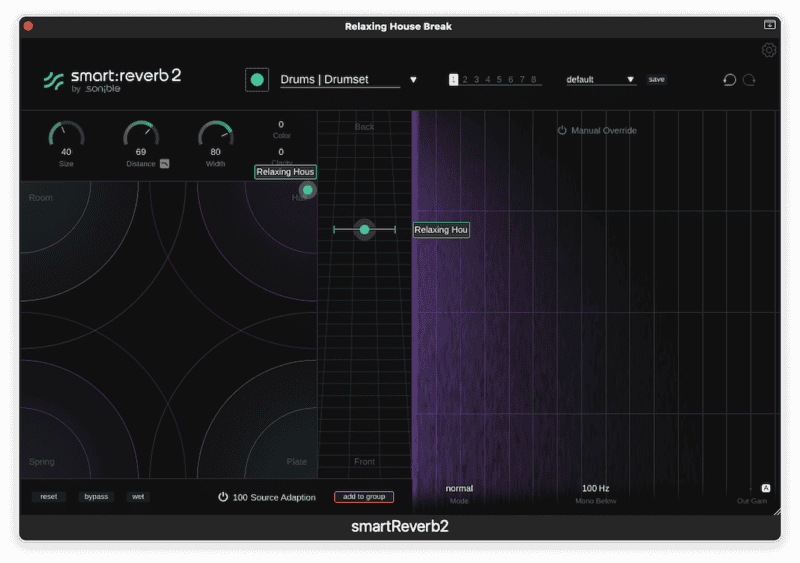Toggle the Manual Override power button
The width and height of the screenshot is (800, 563).
pyautogui.click(x=562, y=130)
